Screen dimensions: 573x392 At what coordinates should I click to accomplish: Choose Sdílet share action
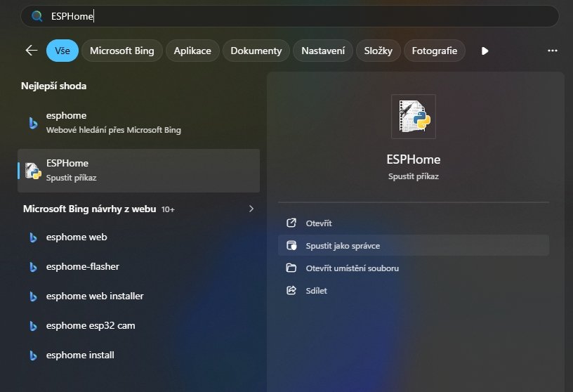click(414, 290)
